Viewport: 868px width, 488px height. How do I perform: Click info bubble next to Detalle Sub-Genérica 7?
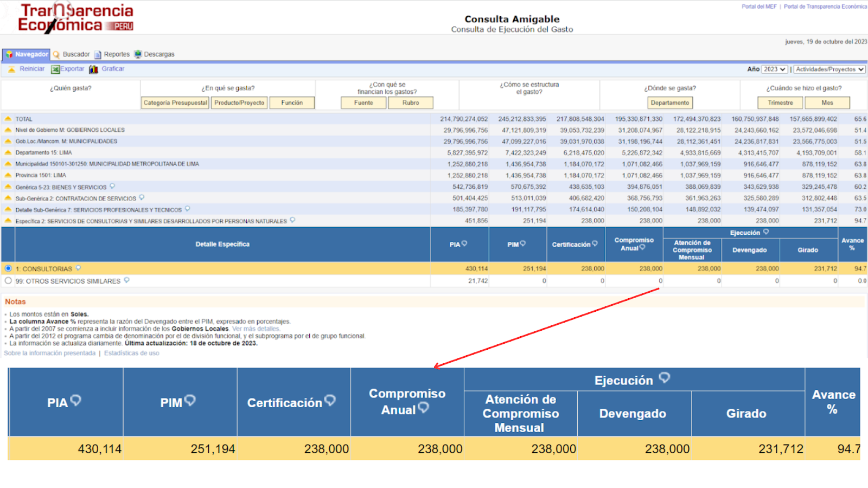(x=187, y=209)
